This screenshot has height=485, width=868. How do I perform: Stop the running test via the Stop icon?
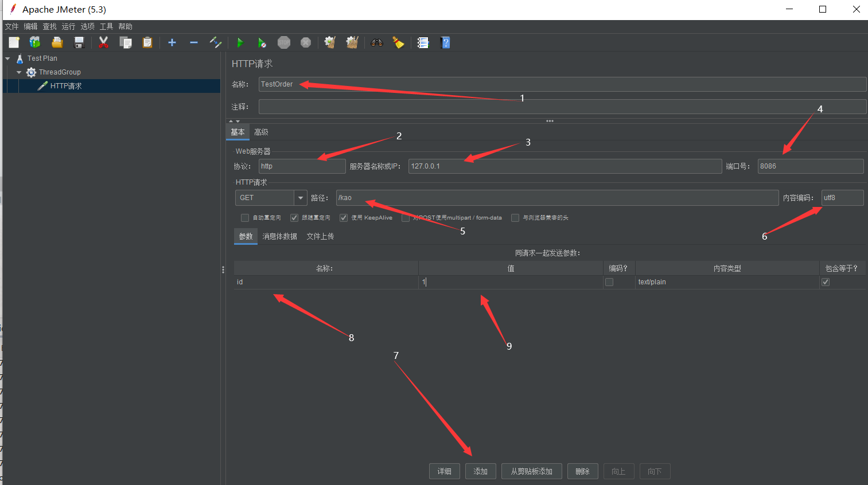click(284, 42)
